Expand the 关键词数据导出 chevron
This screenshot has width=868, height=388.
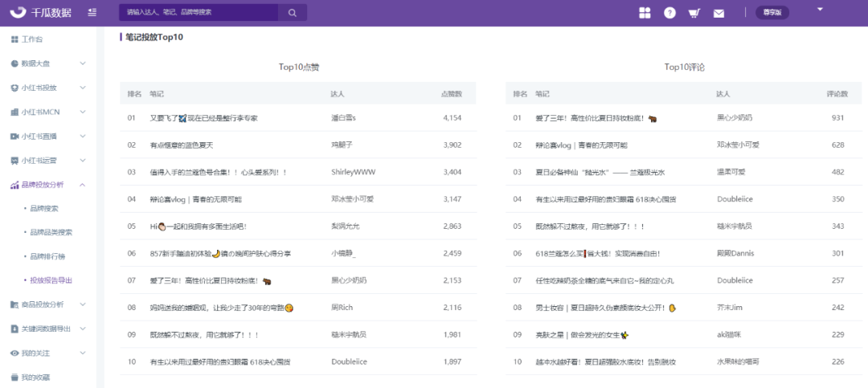tap(83, 329)
